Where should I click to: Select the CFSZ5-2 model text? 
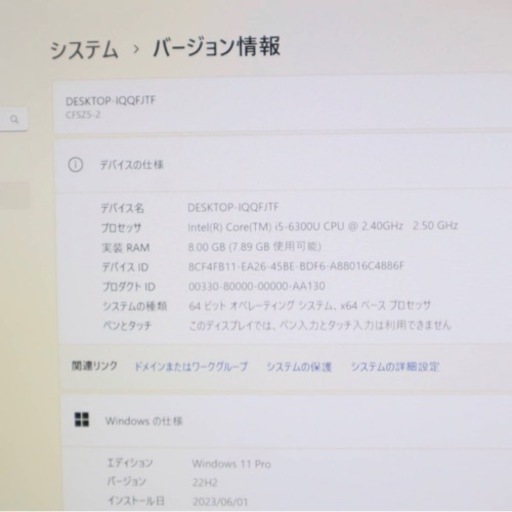coord(83,115)
